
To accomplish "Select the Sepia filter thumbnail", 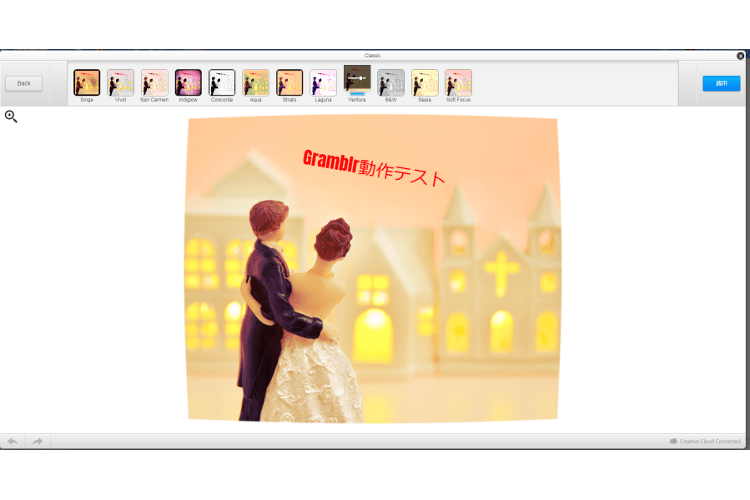I will click(x=425, y=82).
